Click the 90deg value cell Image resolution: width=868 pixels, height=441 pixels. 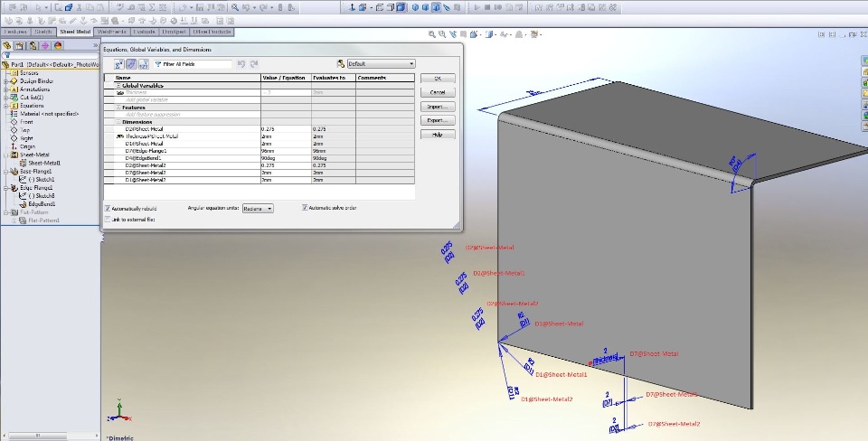[x=286, y=158]
